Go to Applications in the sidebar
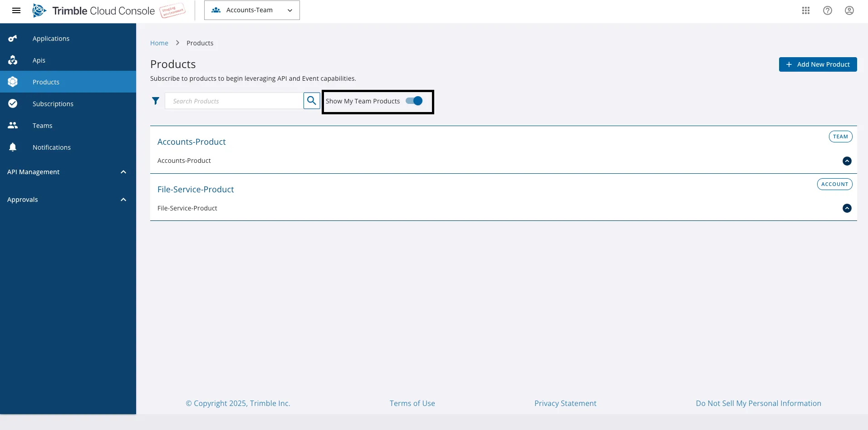Image resolution: width=868 pixels, height=430 pixels. (x=68, y=39)
